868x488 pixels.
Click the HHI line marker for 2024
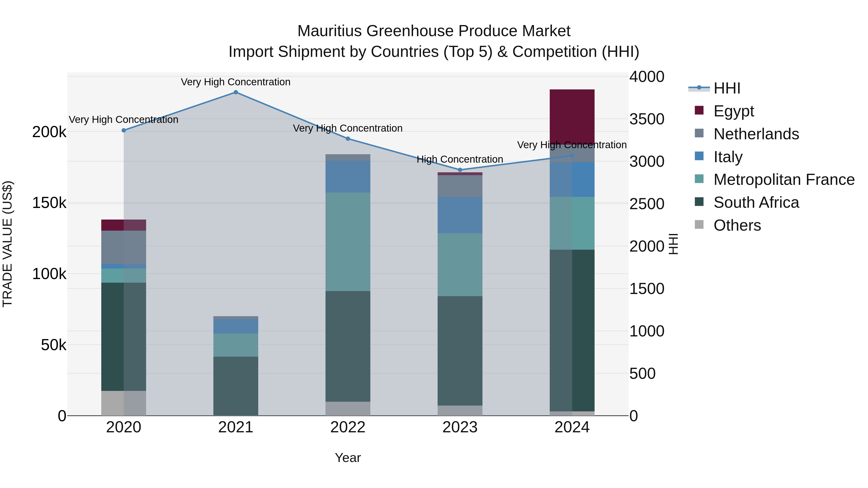(572, 156)
